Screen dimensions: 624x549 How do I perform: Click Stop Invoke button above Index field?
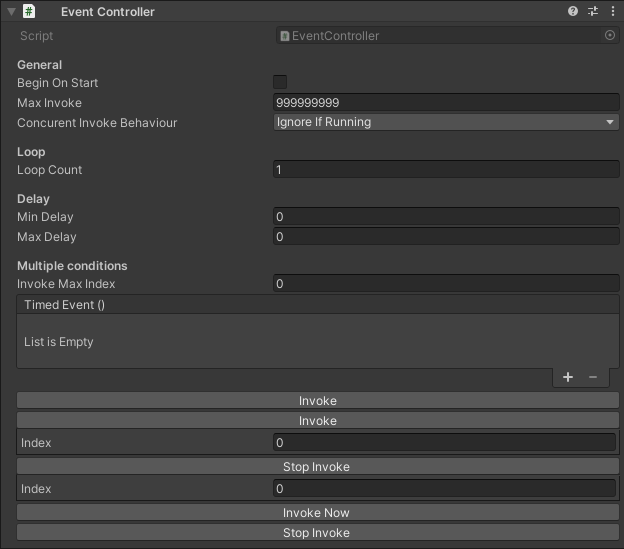[x=318, y=467]
